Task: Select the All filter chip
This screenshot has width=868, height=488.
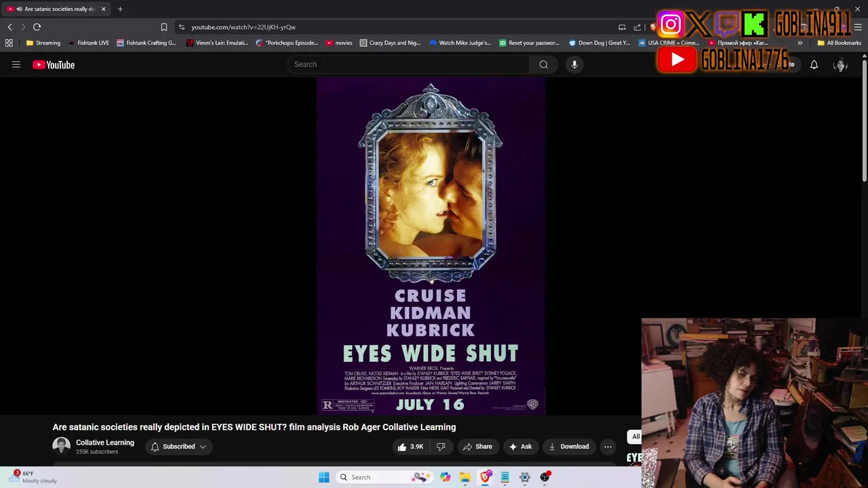Action: pos(635,436)
